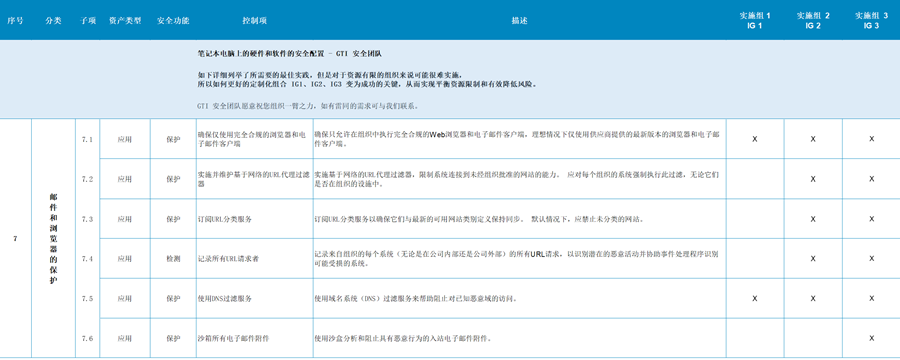Click the IG 1 X mark in row 7.5
This screenshot has height=360, width=900.
(x=755, y=299)
